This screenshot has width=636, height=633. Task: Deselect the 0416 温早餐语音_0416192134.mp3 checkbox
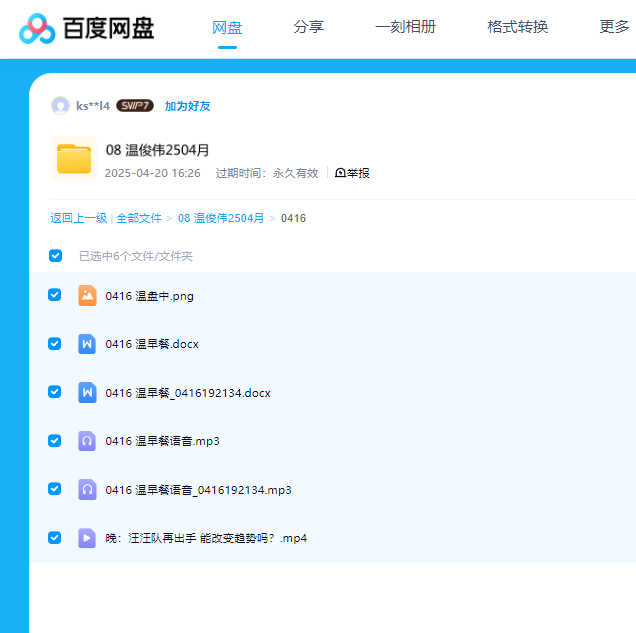click(55, 489)
